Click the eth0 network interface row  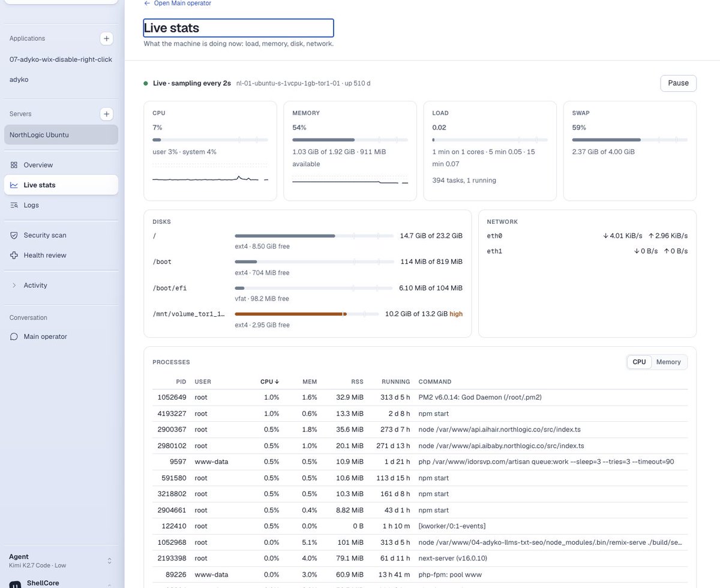pyautogui.click(x=587, y=236)
